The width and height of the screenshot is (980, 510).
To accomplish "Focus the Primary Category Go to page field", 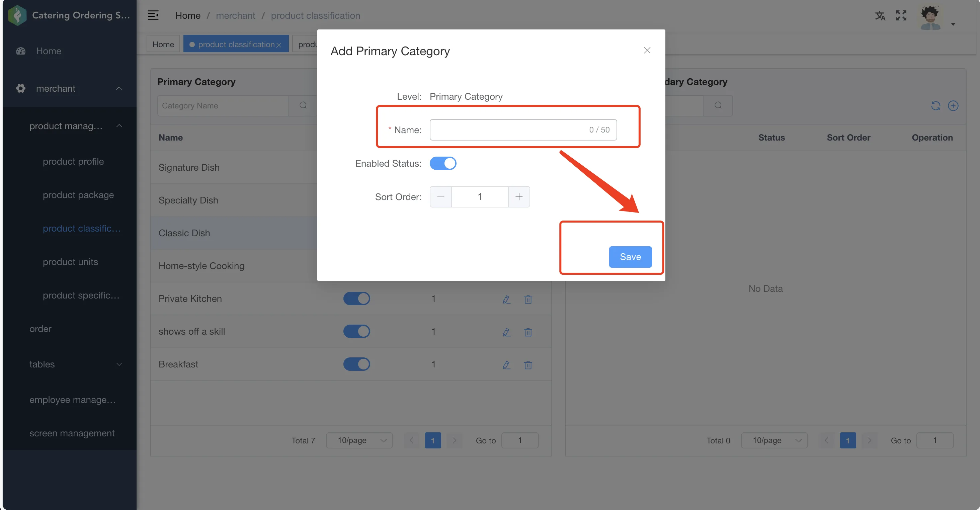I will coord(520,440).
